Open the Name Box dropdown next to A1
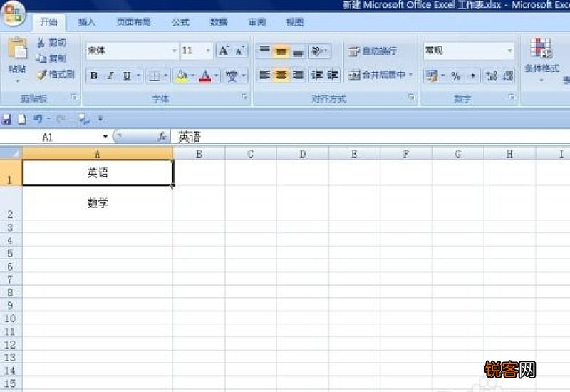This screenshot has width=570, height=392. tap(105, 137)
